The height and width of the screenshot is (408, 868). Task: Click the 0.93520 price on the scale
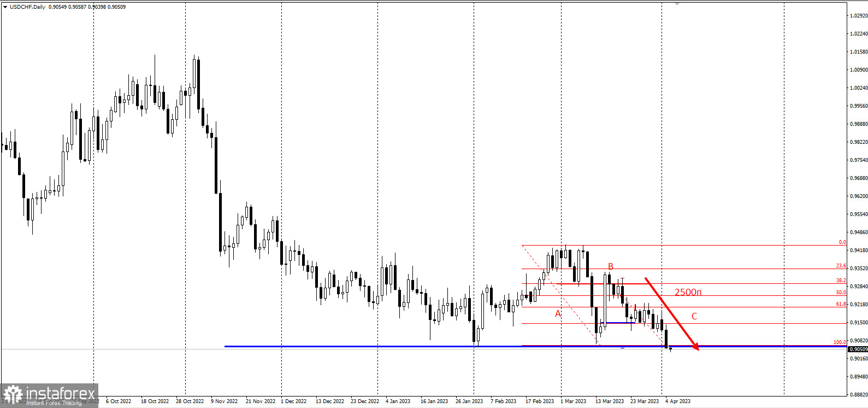pos(859,269)
